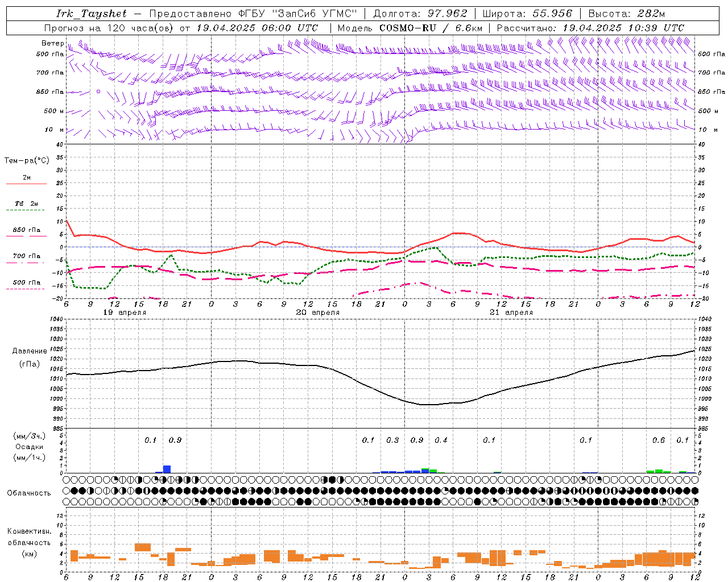
Task: Click the '19 апреля' date label
Action: coord(125,313)
